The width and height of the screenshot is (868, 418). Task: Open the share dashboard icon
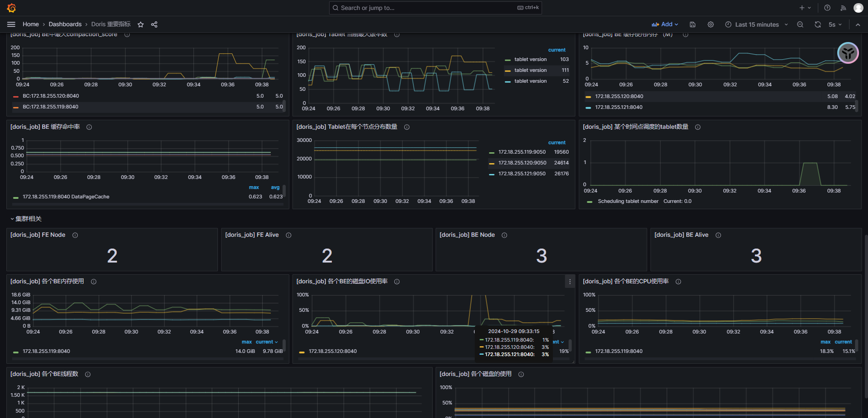(x=154, y=24)
